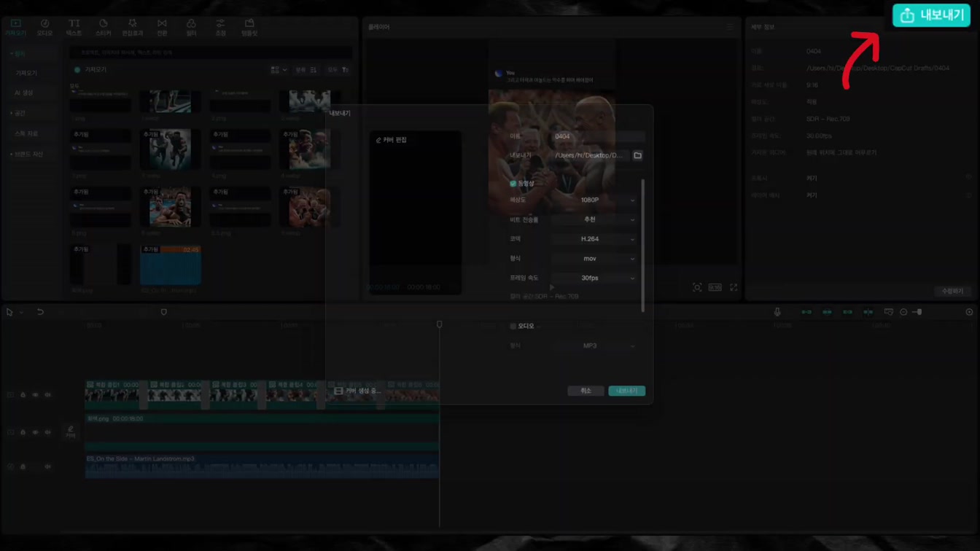Click the 커버 cover button beside tracks

pos(70,432)
